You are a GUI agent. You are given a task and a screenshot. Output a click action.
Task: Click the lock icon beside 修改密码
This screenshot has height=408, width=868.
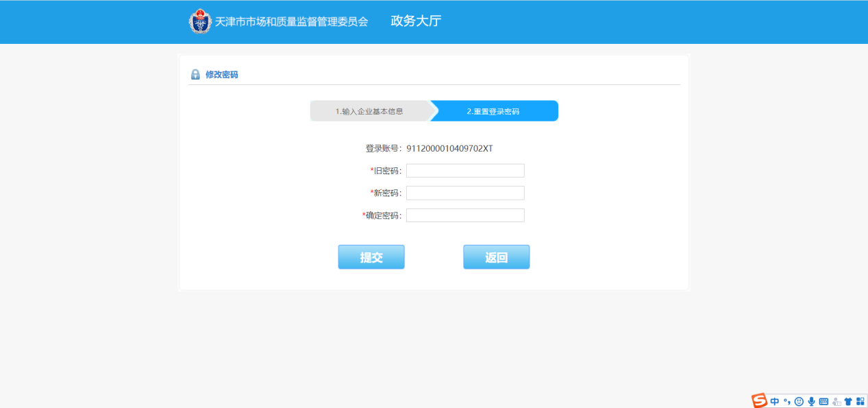point(195,75)
